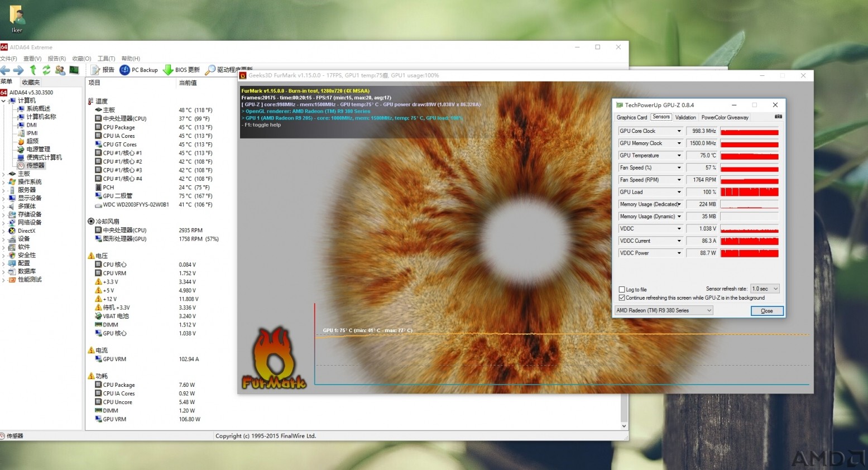Click the 报告 report toolbar button
This screenshot has width=868, height=470.
click(103, 70)
